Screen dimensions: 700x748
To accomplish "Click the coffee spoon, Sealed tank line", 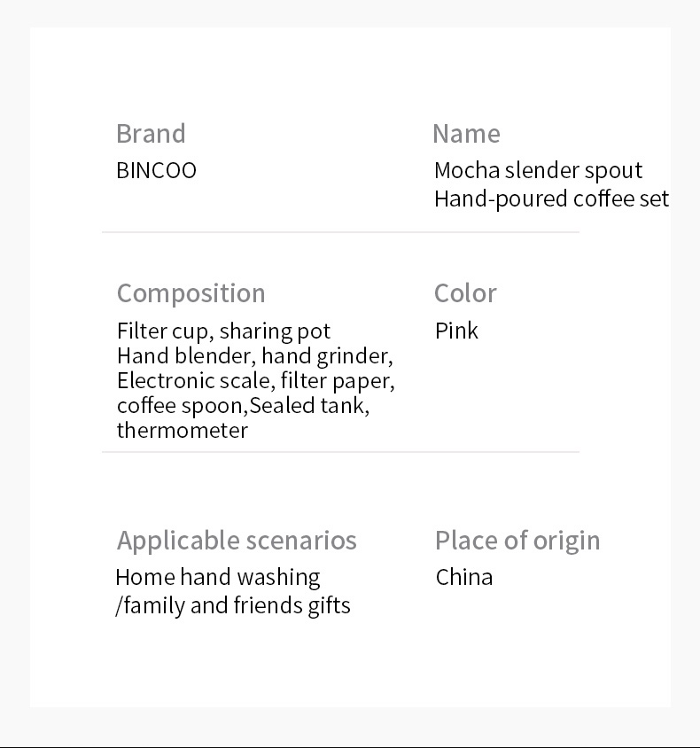I will click(x=243, y=406).
